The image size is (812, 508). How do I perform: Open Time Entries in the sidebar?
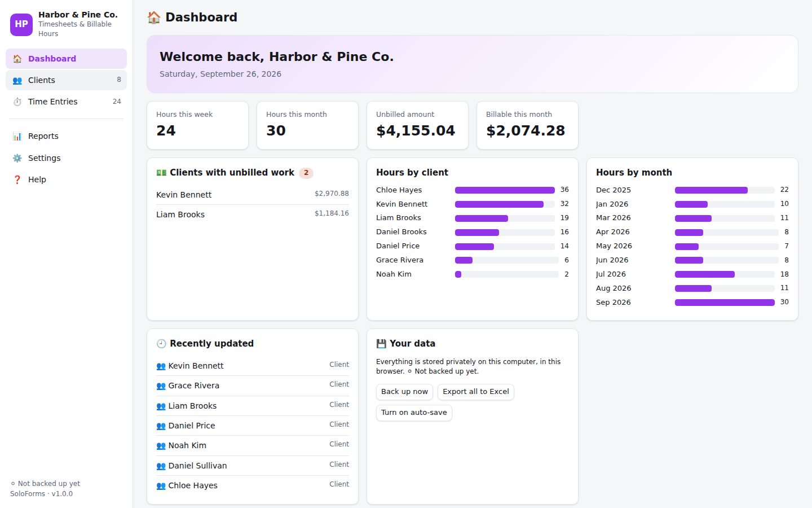click(x=66, y=102)
